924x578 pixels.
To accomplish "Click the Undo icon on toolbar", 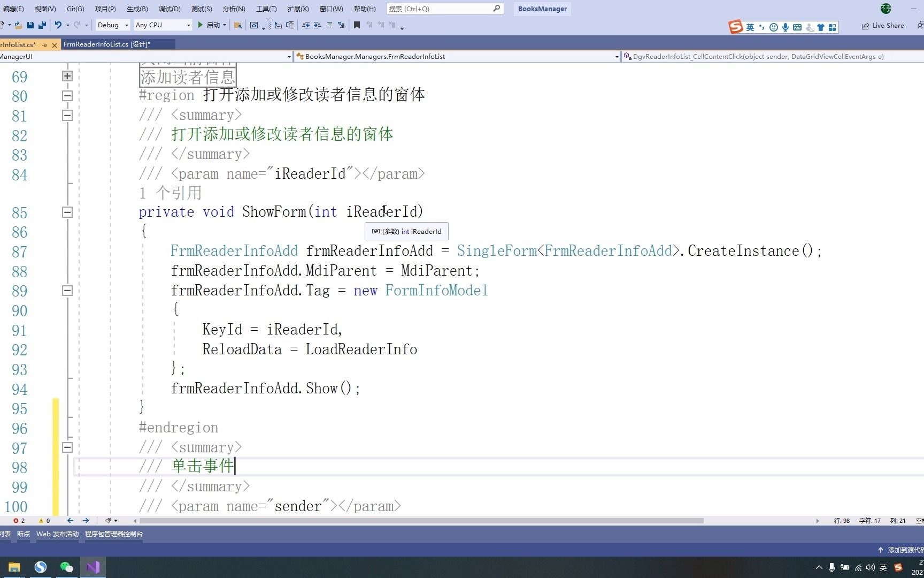I will (x=58, y=25).
